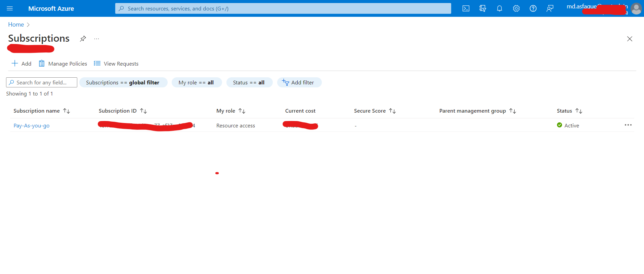The width and height of the screenshot is (644, 274).
Task: Open the My role filter pill
Action: click(197, 82)
